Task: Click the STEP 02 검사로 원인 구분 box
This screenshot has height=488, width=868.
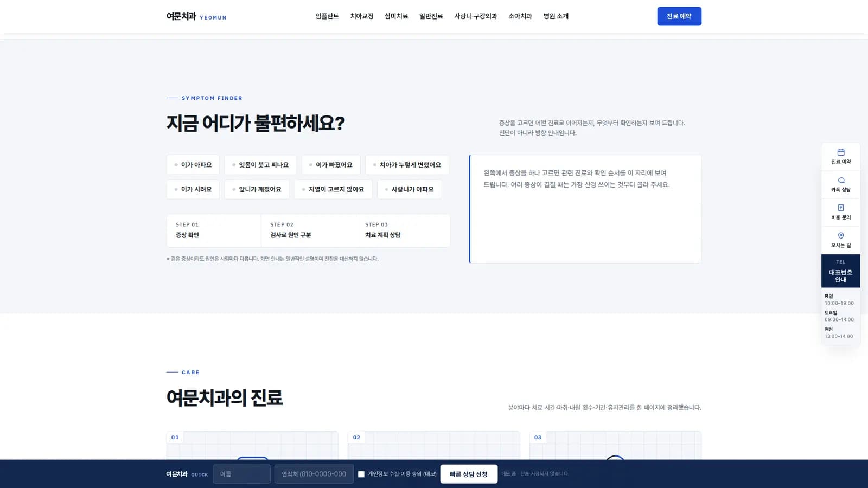Action: (309, 230)
